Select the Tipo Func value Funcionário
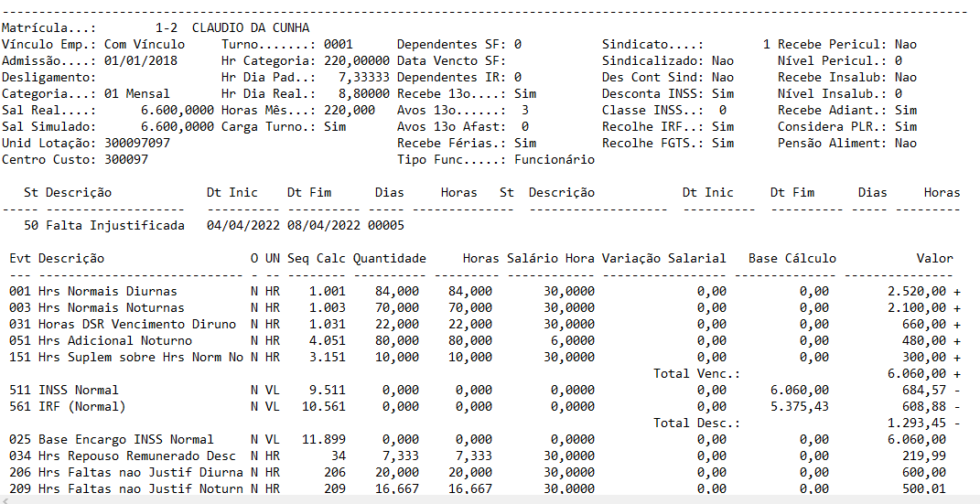980x504 pixels. pos(555,159)
